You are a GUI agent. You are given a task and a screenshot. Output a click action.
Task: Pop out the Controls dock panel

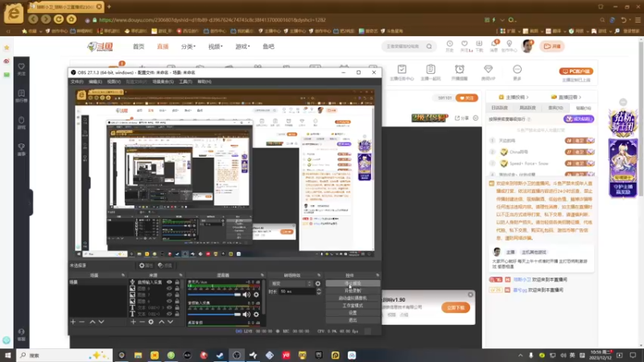pos(377,275)
